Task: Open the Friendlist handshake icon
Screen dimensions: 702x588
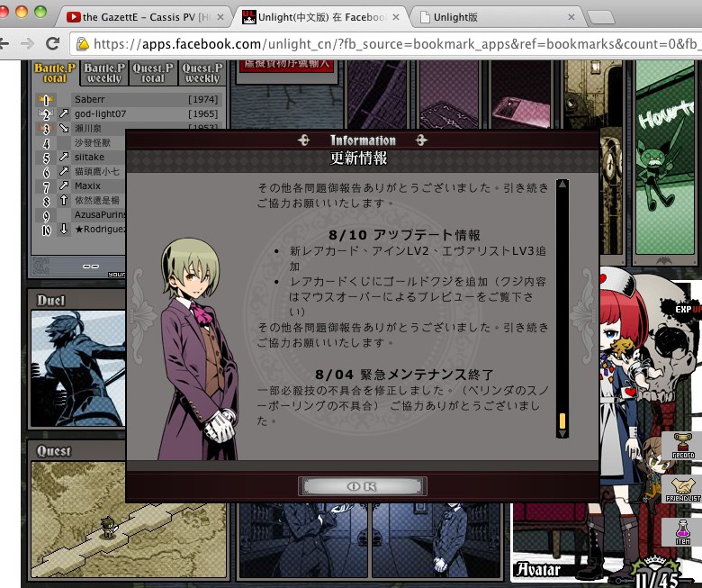Action: point(683,490)
